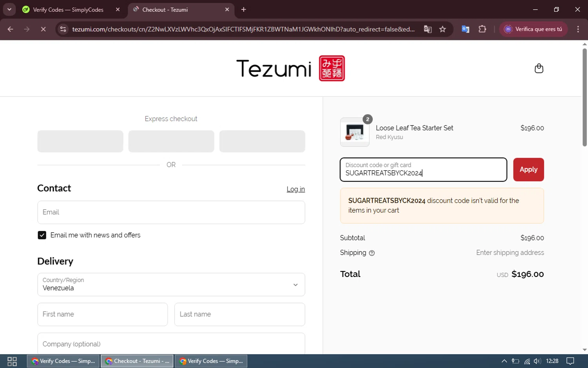Click the Enter shipping address text
The image size is (588, 368).
510,253
